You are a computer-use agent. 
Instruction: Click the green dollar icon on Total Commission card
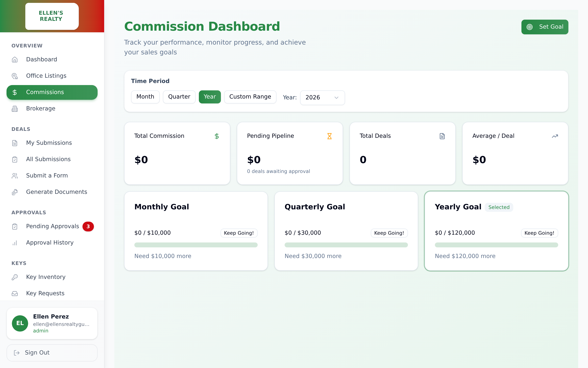(x=217, y=136)
